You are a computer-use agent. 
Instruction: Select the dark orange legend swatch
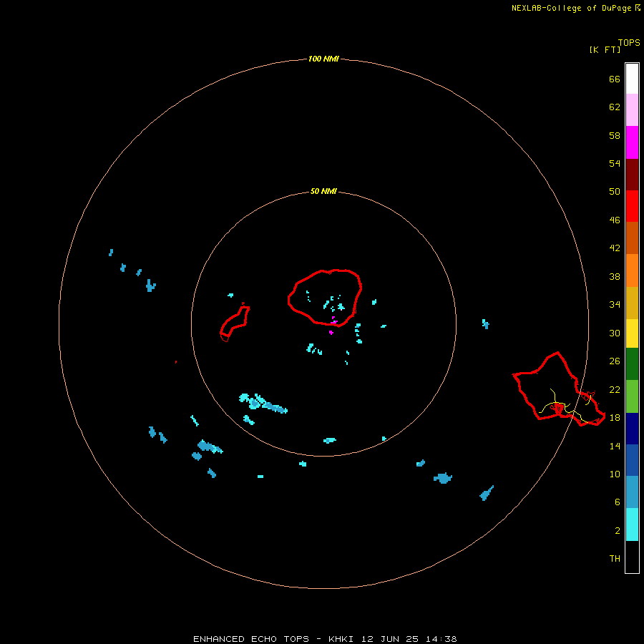click(632, 238)
